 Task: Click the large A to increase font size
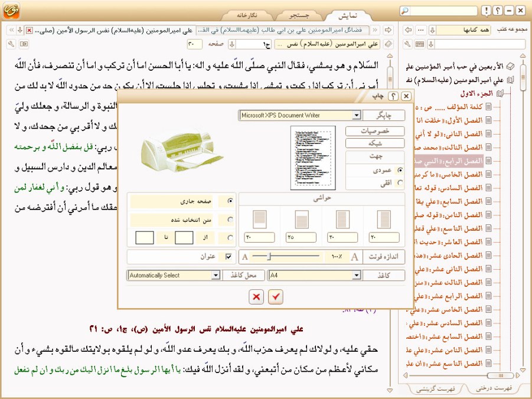(354, 257)
